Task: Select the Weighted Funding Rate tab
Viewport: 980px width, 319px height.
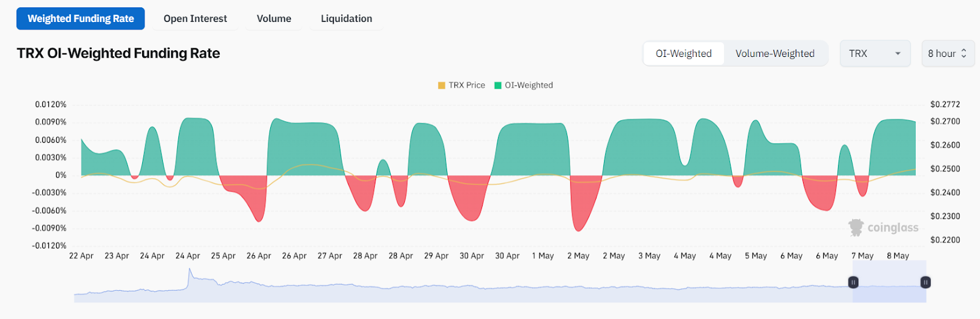Action: tap(80, 18)
